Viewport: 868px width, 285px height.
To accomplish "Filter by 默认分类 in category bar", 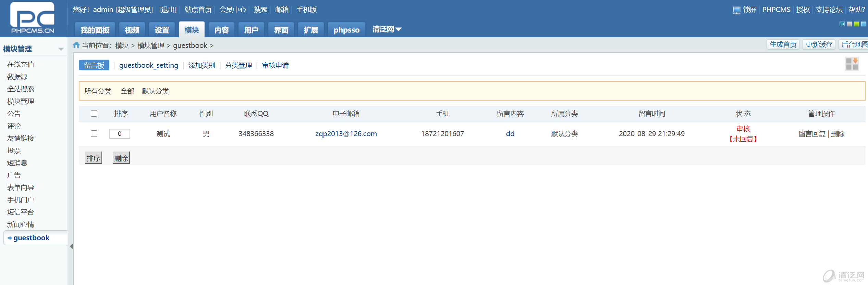I will [x=156, y=91].
